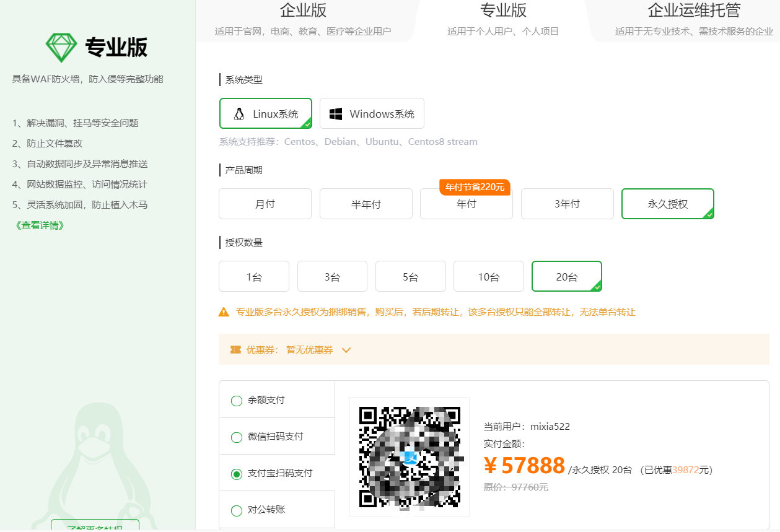The width and height of the screenshot is (780, 532).
Task: Click the checkmark badge on 20台
Action: pos(598,286)
